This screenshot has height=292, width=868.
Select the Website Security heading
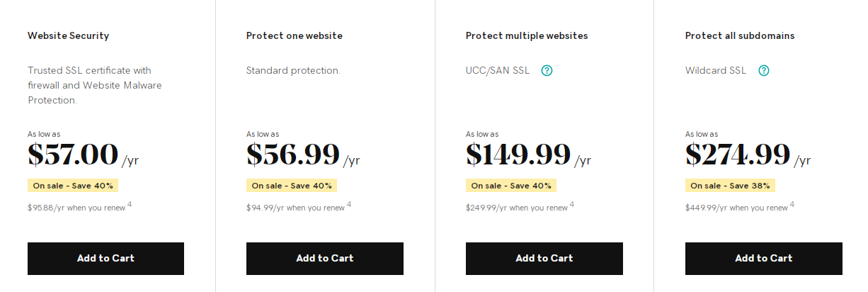68,35
